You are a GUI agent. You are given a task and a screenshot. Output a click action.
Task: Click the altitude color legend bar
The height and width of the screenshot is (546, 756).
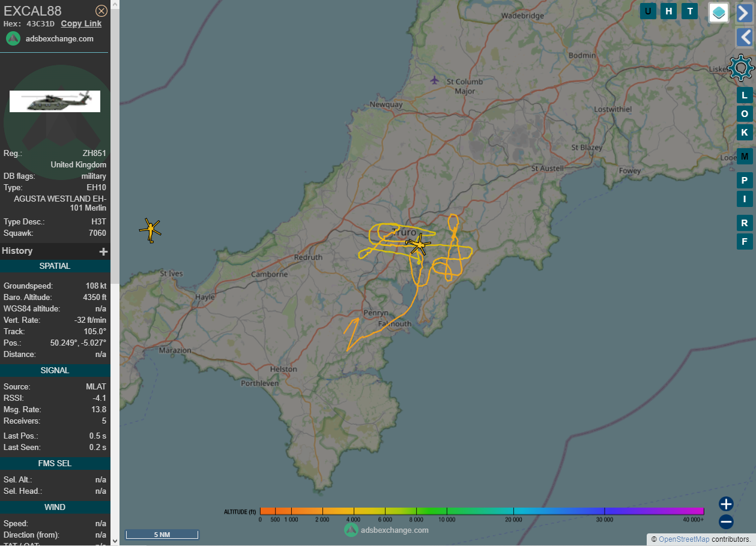(482, 511)
